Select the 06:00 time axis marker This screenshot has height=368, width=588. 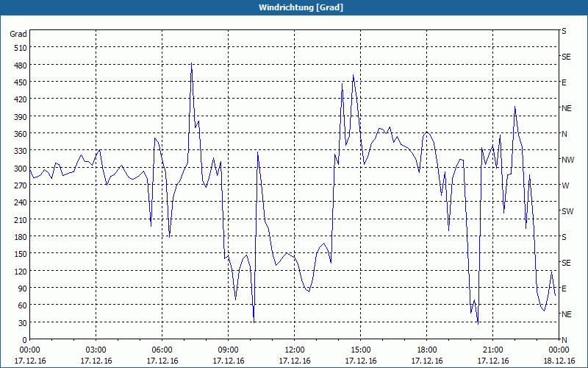tap(162, 350)
